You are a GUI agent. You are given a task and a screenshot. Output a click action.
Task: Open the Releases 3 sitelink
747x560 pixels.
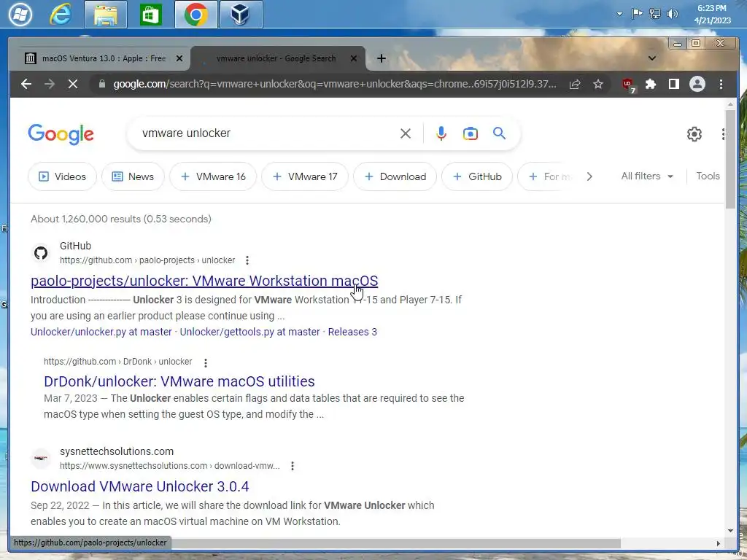[352, 332]
